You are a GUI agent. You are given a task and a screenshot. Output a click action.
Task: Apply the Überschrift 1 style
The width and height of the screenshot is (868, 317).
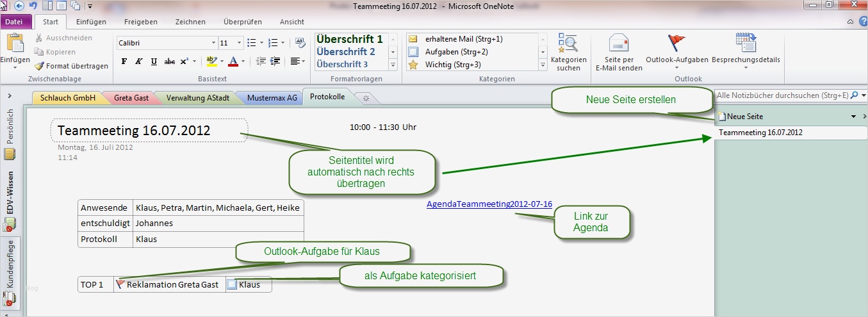pyautogui.click(x=350, y=39)
